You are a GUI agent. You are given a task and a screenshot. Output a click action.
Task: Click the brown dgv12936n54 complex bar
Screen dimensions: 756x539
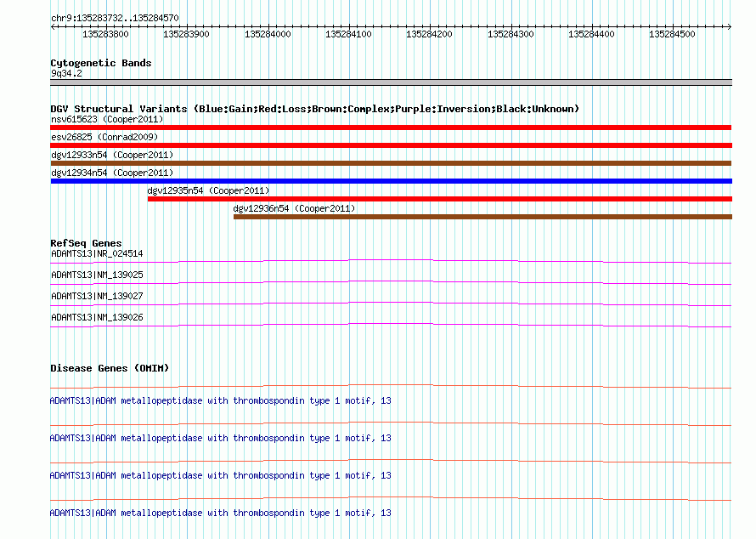[482, 217]
